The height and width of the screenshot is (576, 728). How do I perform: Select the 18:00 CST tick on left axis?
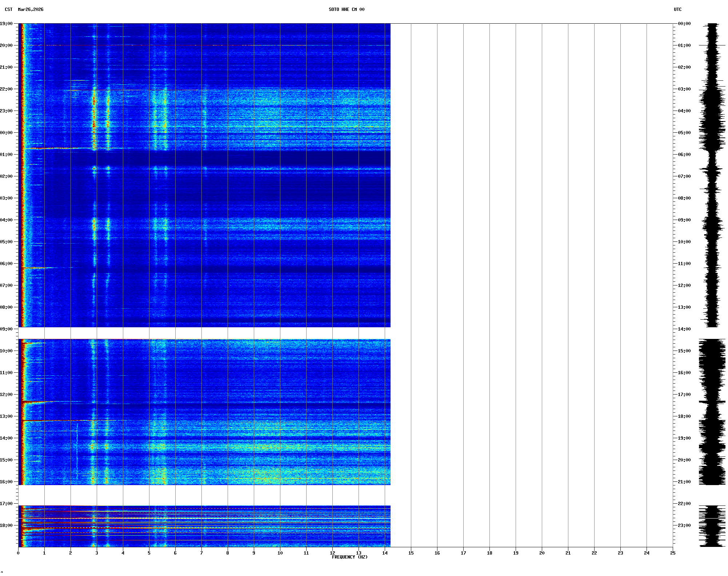(7, 525)
